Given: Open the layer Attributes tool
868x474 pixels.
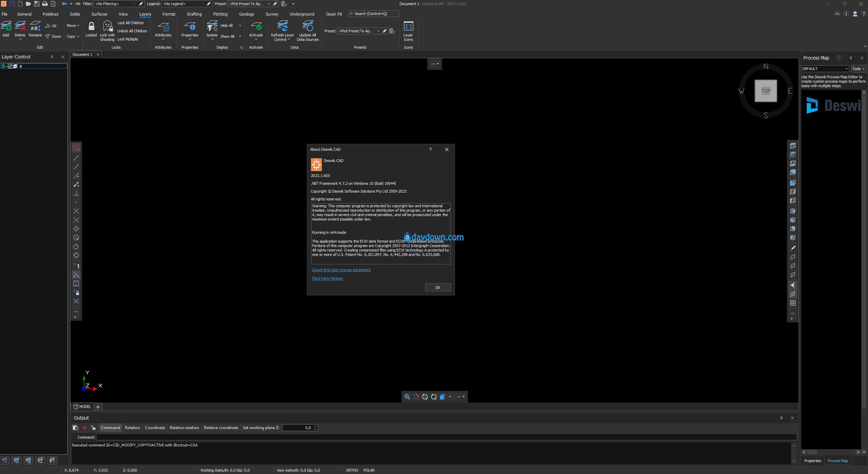Looking at the screenshot, I should (163, 27).
